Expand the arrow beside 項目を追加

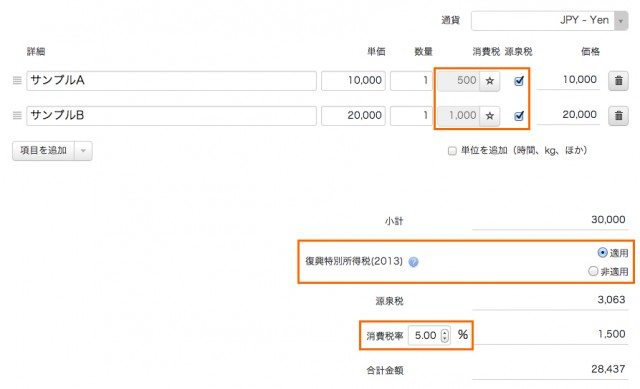(x=83, y=151)
